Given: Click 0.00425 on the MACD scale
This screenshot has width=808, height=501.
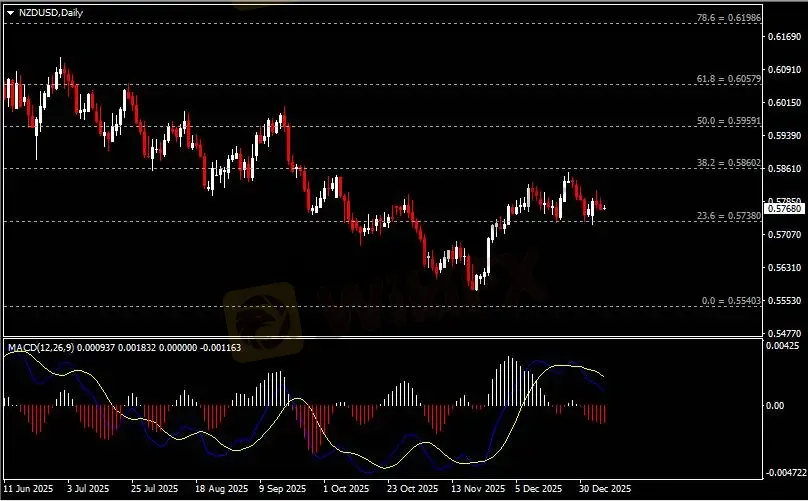Looking at the screenshot, I should (x=783, y=346).
